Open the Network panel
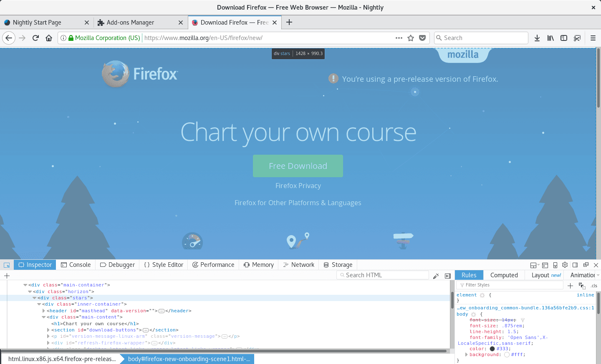The width and height of the screenshot is (601, 364). pyautogui.click(x=298, y=265)
